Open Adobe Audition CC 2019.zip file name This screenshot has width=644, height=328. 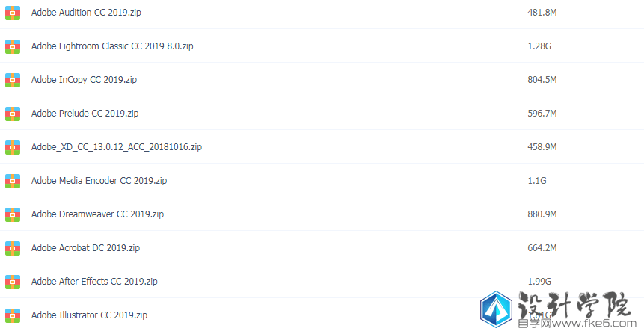[x=86, y=12]
